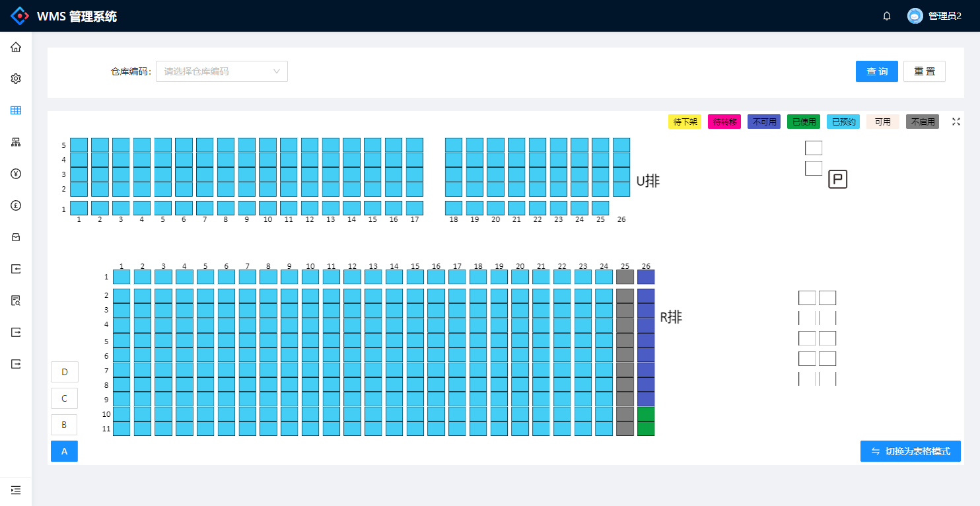The width and height of the screenshot is (980, 506).
Task: Select the blue table grid sidebar icon
Action: tap(16, 110)
